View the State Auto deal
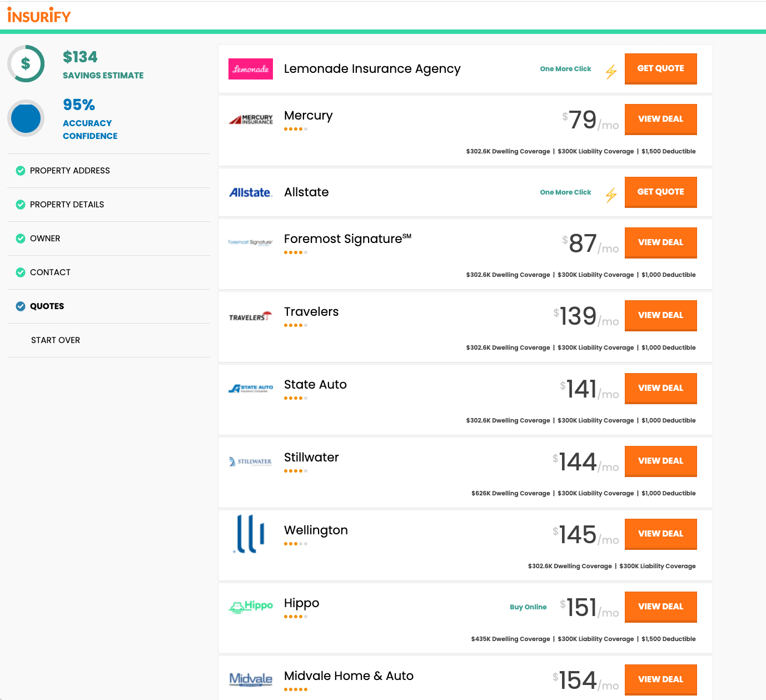 [660, 388]
